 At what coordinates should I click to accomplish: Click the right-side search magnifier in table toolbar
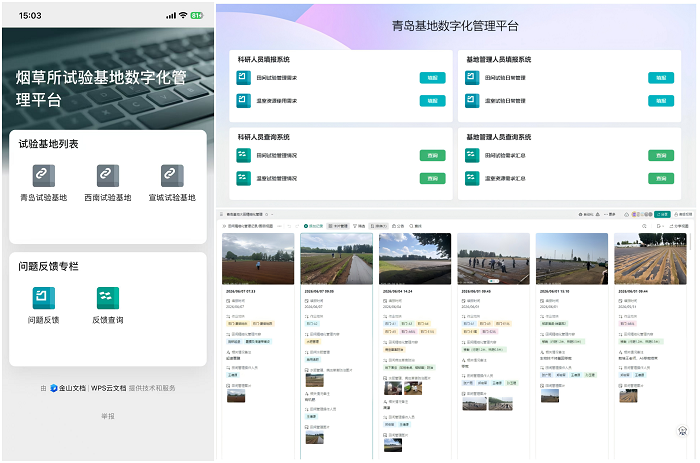tap(644, 226)
